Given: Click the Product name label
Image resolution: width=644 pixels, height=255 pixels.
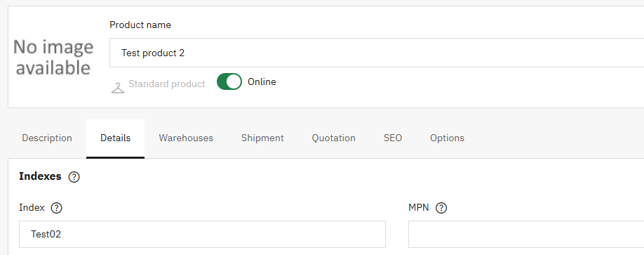Looking at the screenshot, I should [x=140, y=25].
